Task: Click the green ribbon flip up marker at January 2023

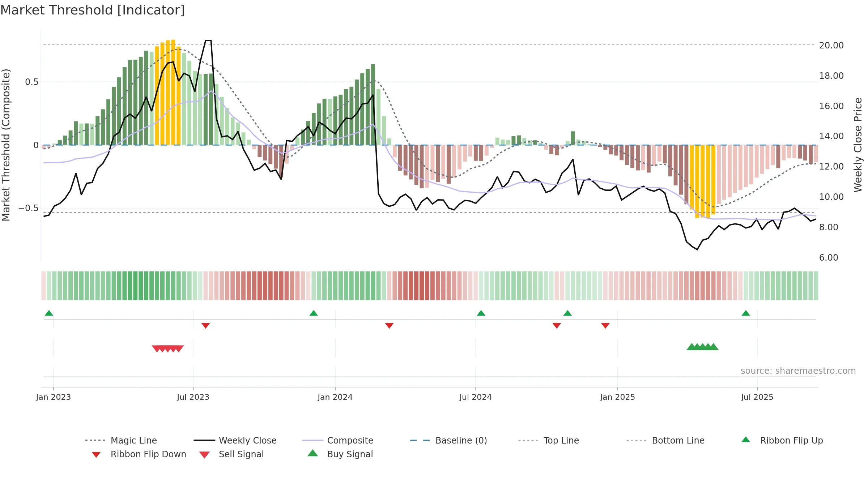Action: [49, 313]
